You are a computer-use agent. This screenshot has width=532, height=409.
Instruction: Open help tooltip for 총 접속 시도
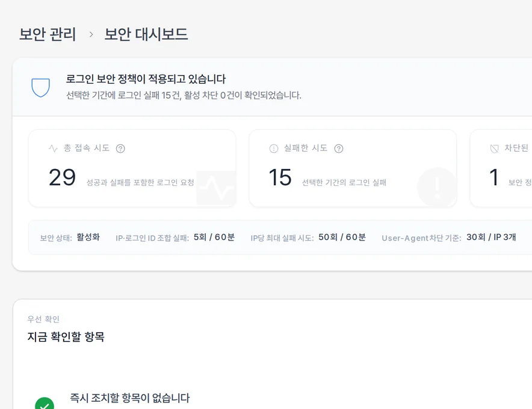(x=120, y=149)
